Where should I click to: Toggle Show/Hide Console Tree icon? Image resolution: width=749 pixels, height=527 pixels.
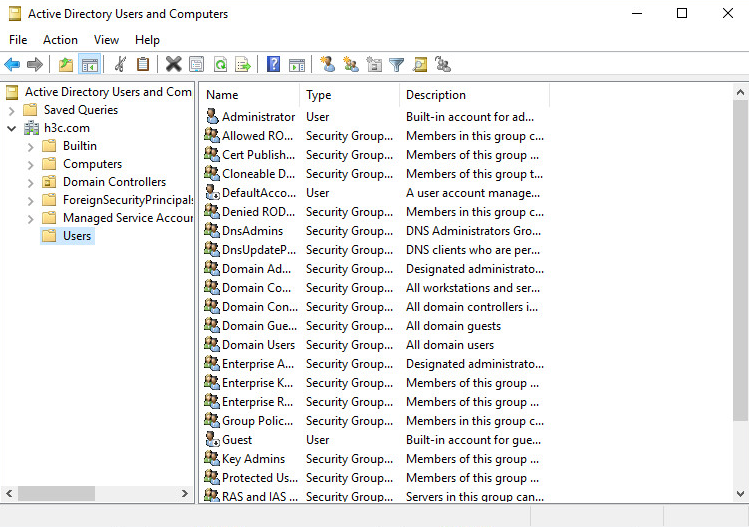click(89, 64)
